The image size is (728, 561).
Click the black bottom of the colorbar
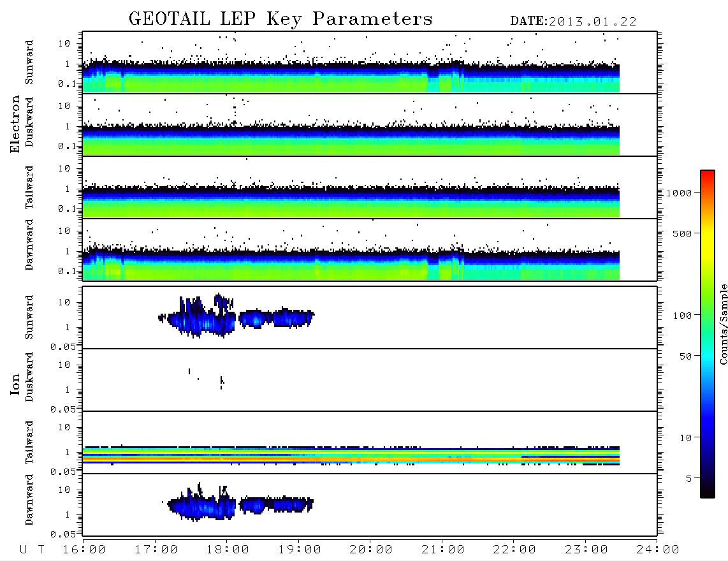point(707,492)
